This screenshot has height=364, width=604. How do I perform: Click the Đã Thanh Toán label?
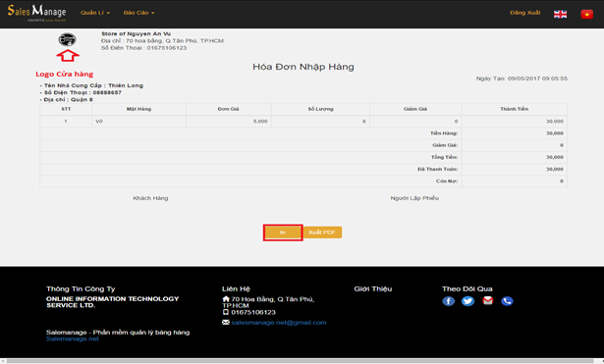coord(438,169)
